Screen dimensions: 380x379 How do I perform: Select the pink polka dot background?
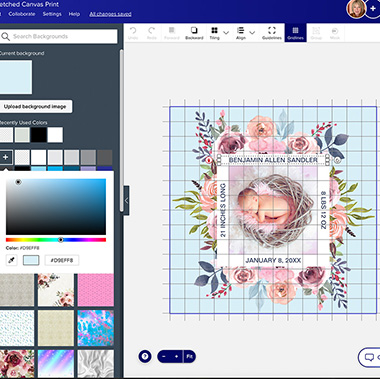(x=96, y=290)
